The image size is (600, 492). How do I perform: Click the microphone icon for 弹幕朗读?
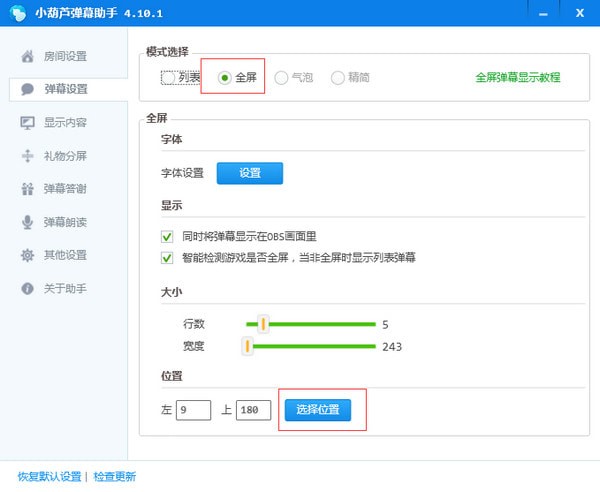(27, 221)
